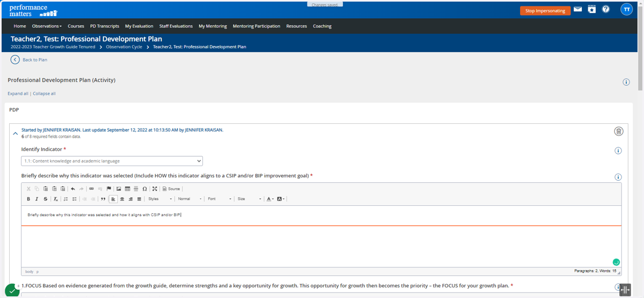Click the info icon next to Identify Indicator
This screenshot has width=644, height=298.
[x=618, y=151]
